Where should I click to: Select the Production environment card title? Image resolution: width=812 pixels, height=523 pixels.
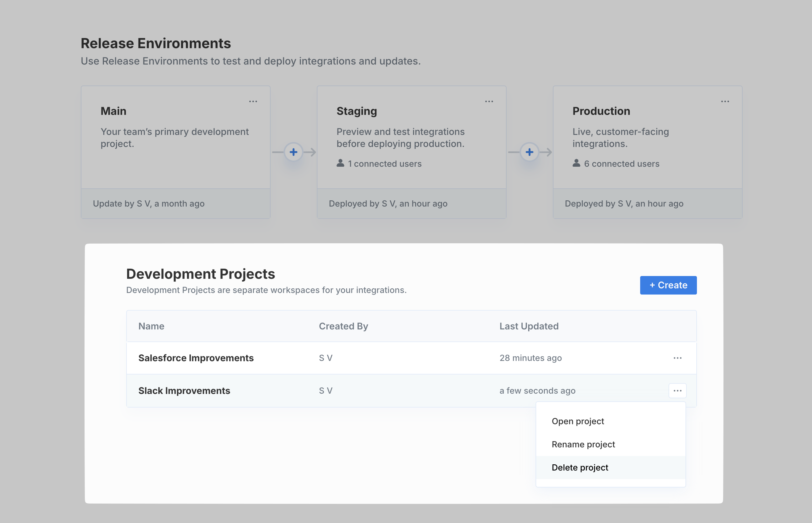click(x=601, y=111)
